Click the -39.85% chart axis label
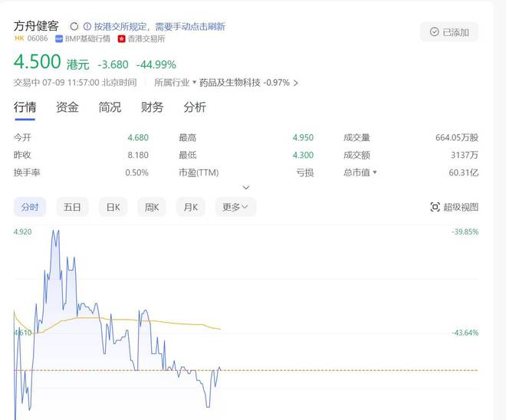The width and height of the screenshot is (506, 420). coord(465,231)
